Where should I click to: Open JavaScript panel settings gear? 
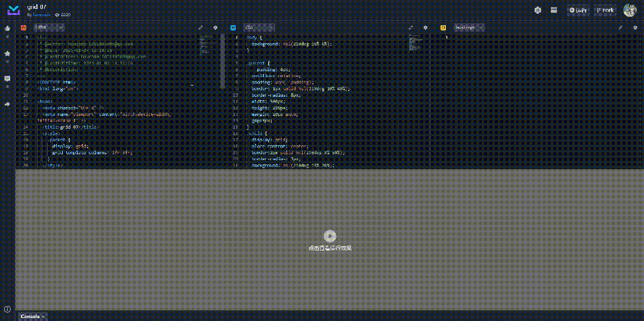(x=636, y=27)
